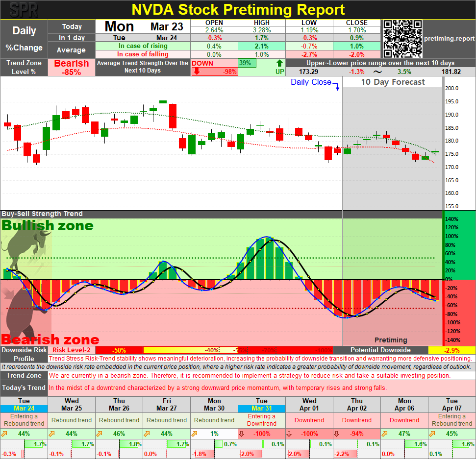Click the up-arrow icon under Mon Apr 06
Image resolution: width=476 pixels, height=459 pixels.
click(x=384, y=434)
